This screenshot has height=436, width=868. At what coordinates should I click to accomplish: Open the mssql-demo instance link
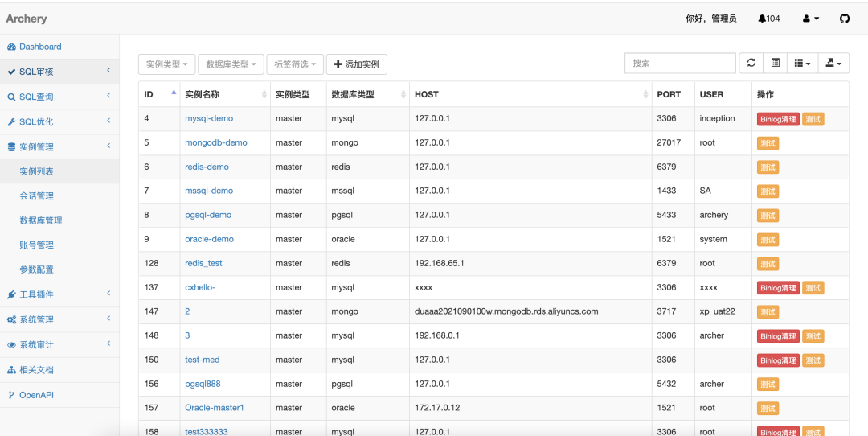coord(209,191)
